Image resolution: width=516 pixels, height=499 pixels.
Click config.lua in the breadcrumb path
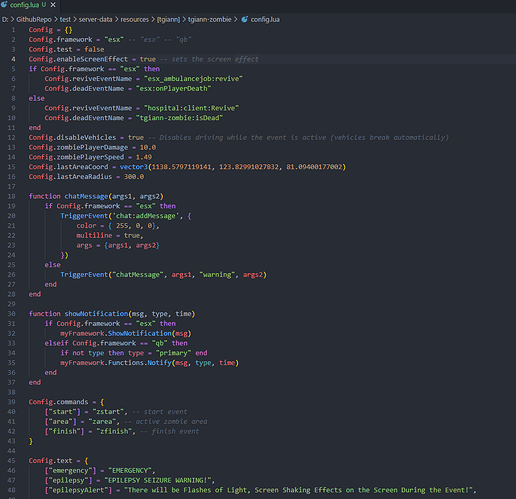point(265,19)
